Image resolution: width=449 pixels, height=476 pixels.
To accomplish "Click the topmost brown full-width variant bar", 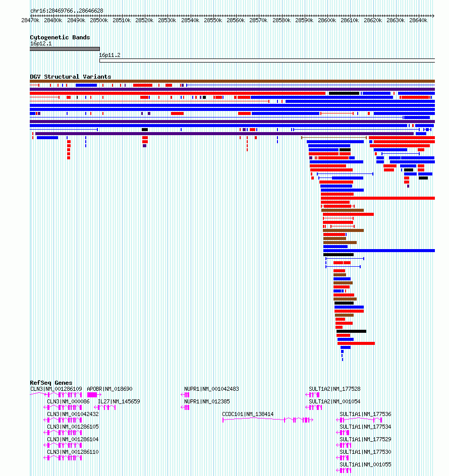I will [x=233, y=81].
